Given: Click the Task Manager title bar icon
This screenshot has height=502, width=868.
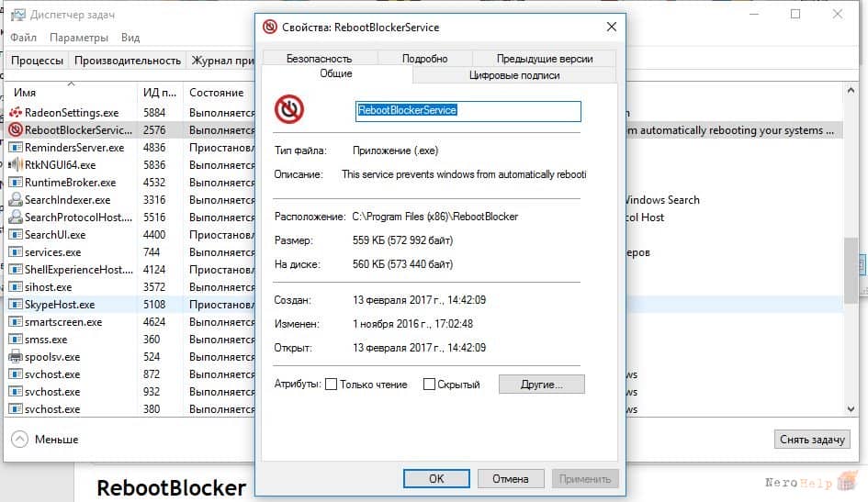Looking at the screenshot, I should [x=18, y=15].
